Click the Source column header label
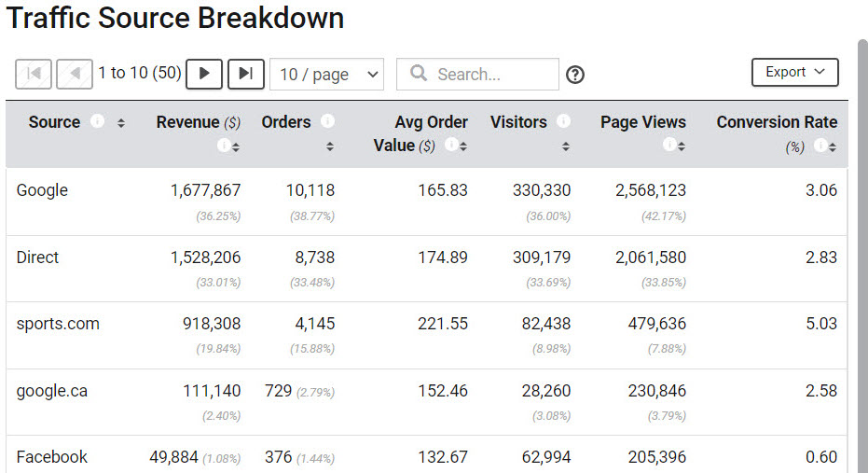868x473 pixels. tap(54, 122)
